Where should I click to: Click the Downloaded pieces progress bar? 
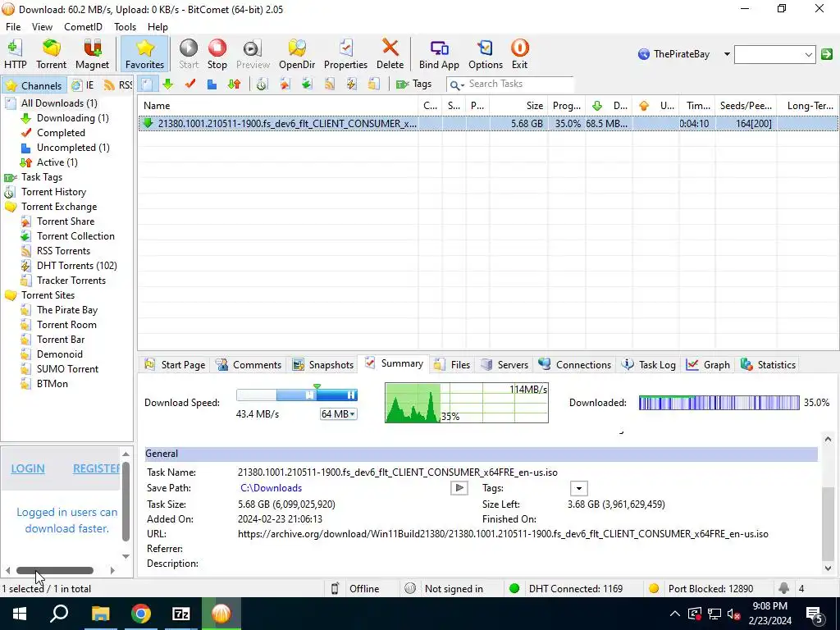[719, 403]
